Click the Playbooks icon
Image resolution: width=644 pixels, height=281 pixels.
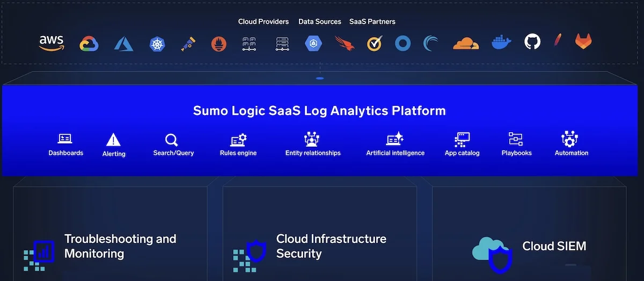click(x=516, y=139)
